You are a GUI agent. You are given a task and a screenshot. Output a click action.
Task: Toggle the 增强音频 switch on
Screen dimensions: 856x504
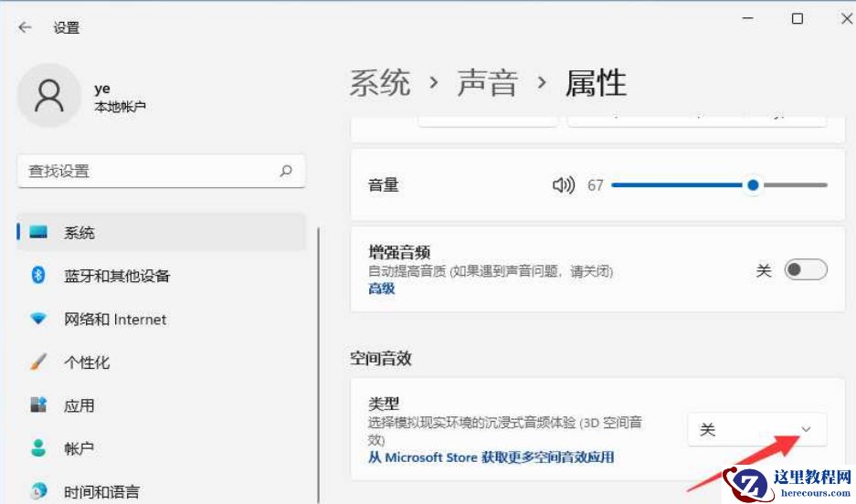tap(806, 269)
